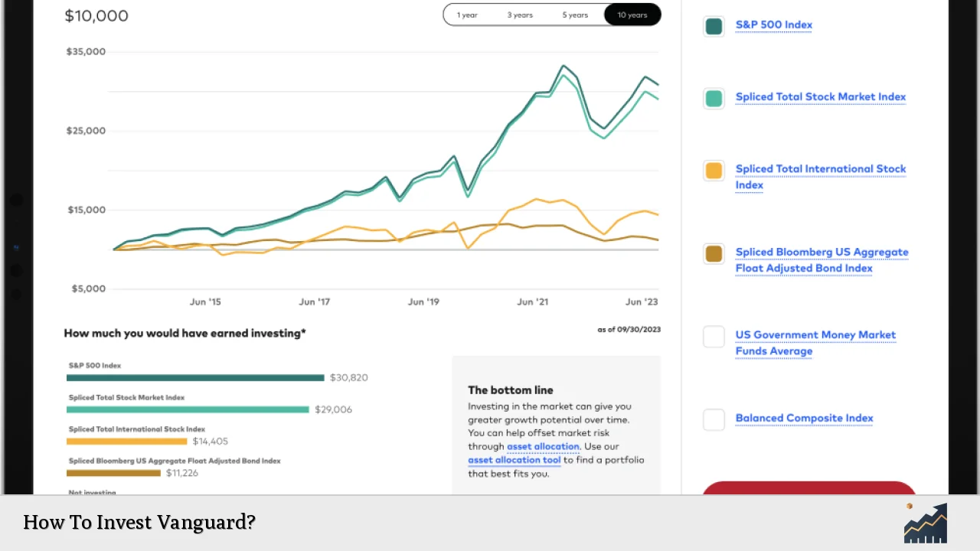Viewport: 980px width, 551px height.
Task: Open the Spliced Total Stock Market Index link
Action: pos(820,96)
